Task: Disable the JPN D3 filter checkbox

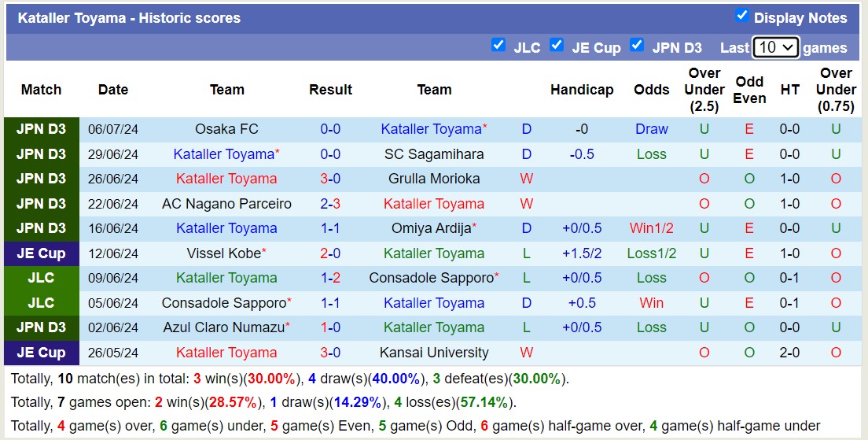Action: coord(637,45)
